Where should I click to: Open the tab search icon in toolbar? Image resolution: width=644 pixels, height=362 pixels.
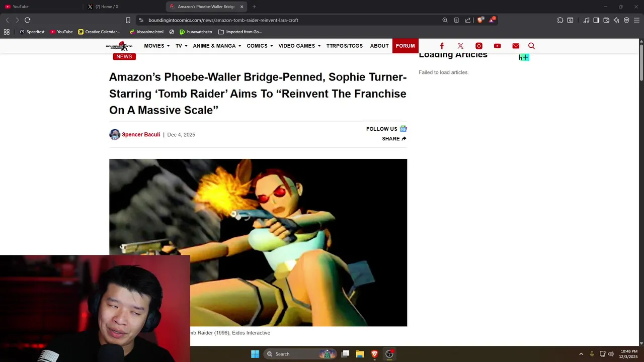pyautogui.click(x=570, y=20)
